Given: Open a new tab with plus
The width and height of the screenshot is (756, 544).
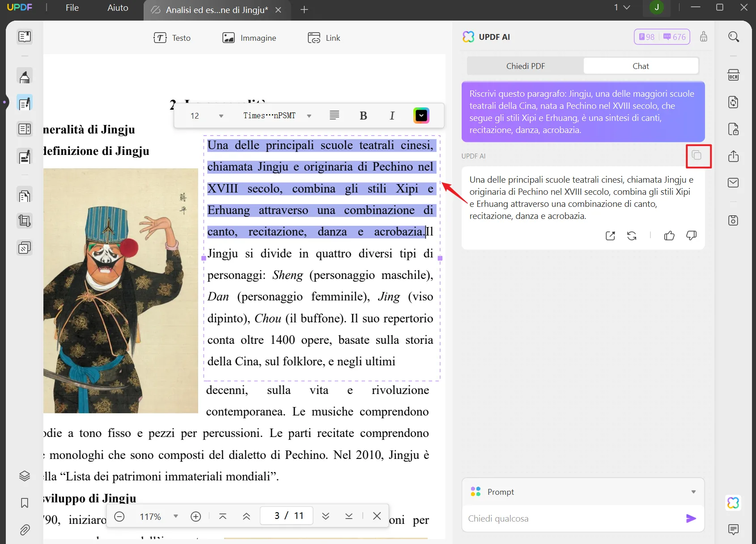Looking at the screenshot, I should pos(304,10).
